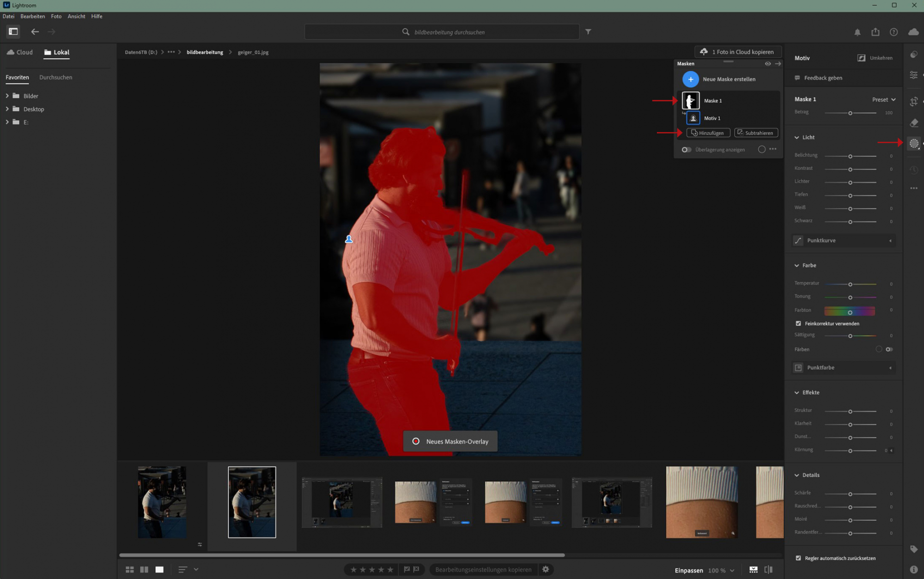The width and height of the screenshot is (924, 579).
Task: Uncheck Regler automatisch zurücksetzen checkbox
Action: tap(798, 558)
